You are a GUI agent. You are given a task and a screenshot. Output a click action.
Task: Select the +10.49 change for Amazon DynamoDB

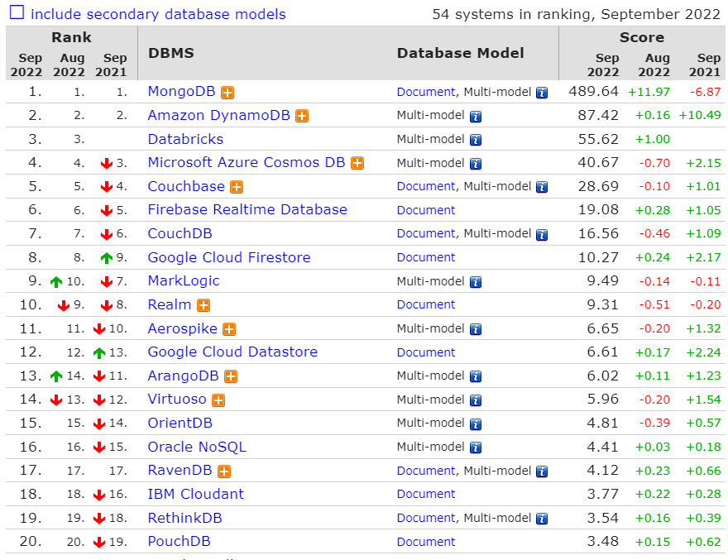(x=700, y=115)
